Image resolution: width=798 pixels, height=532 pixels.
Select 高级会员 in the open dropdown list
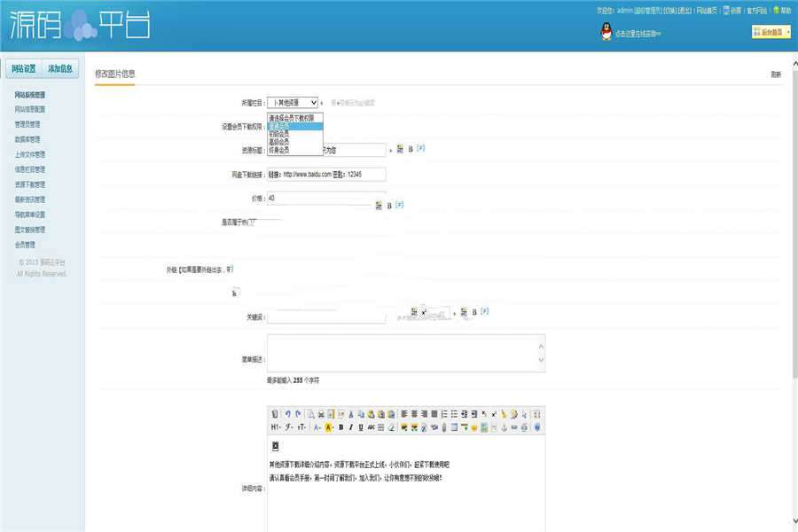tap(295, 142)
